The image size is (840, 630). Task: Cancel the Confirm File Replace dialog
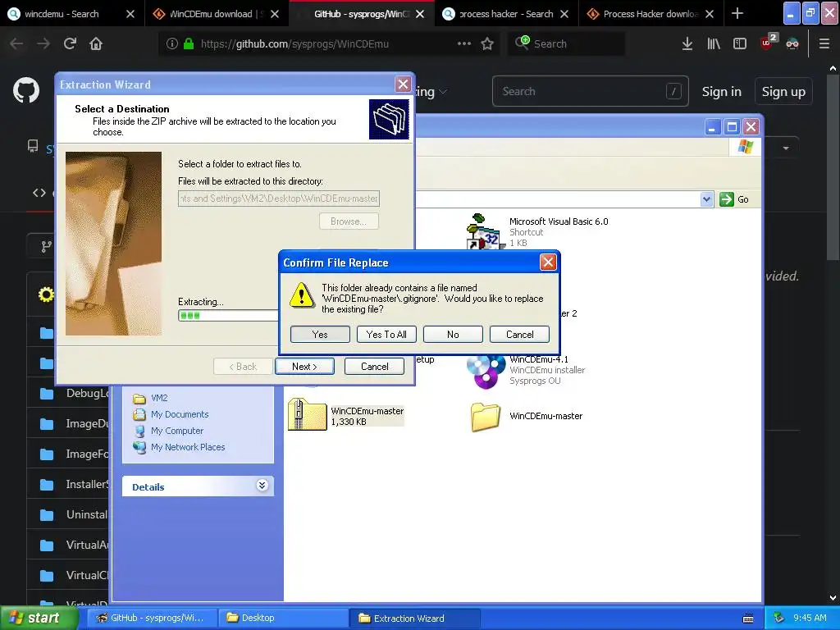pos(519,335)
